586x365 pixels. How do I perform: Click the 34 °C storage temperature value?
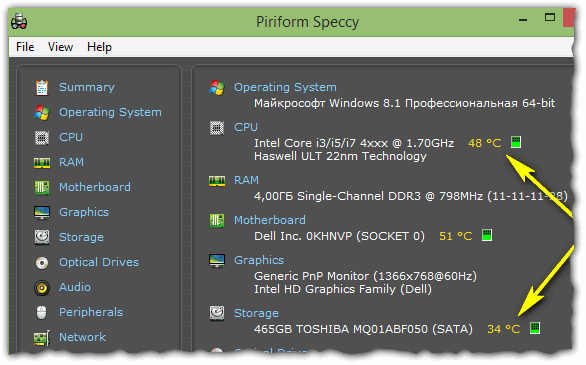[503, 329]
